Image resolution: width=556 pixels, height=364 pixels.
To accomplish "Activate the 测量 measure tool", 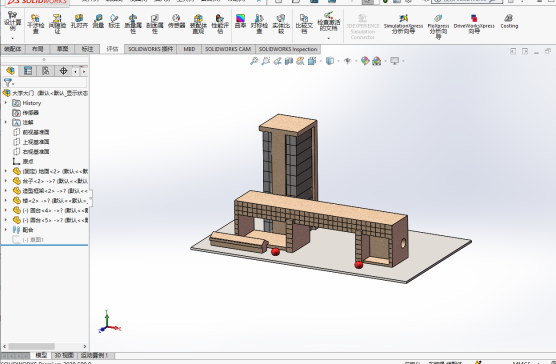I will [98, 21].
